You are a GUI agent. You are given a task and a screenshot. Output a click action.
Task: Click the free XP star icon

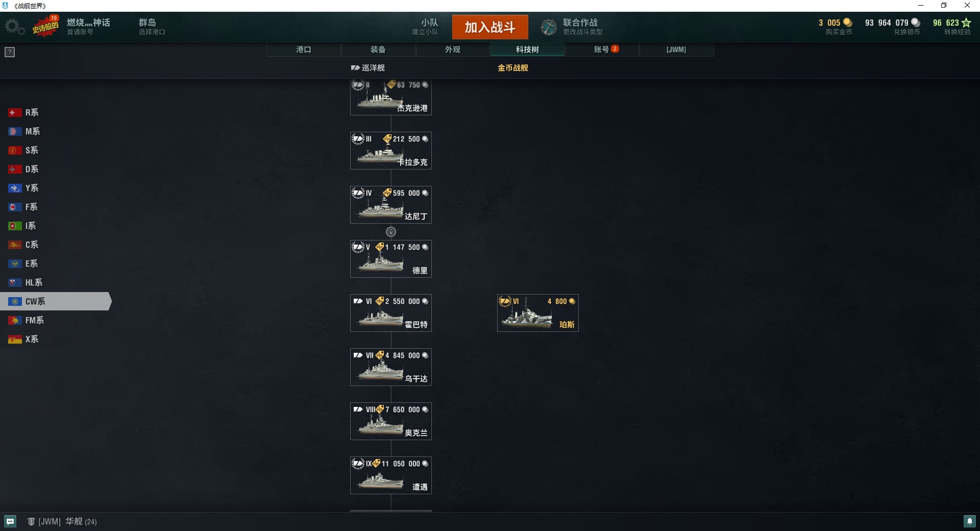[x=966, y=22]
